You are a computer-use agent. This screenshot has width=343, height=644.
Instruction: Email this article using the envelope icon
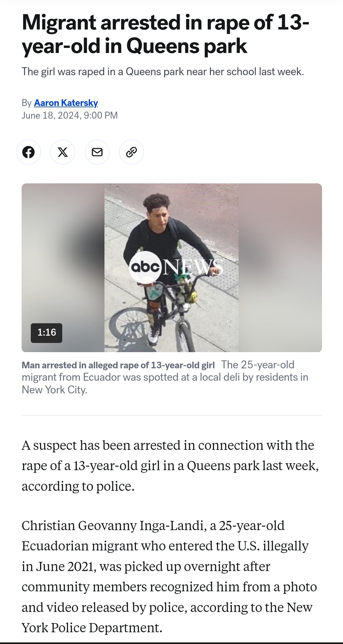(97, 152)
